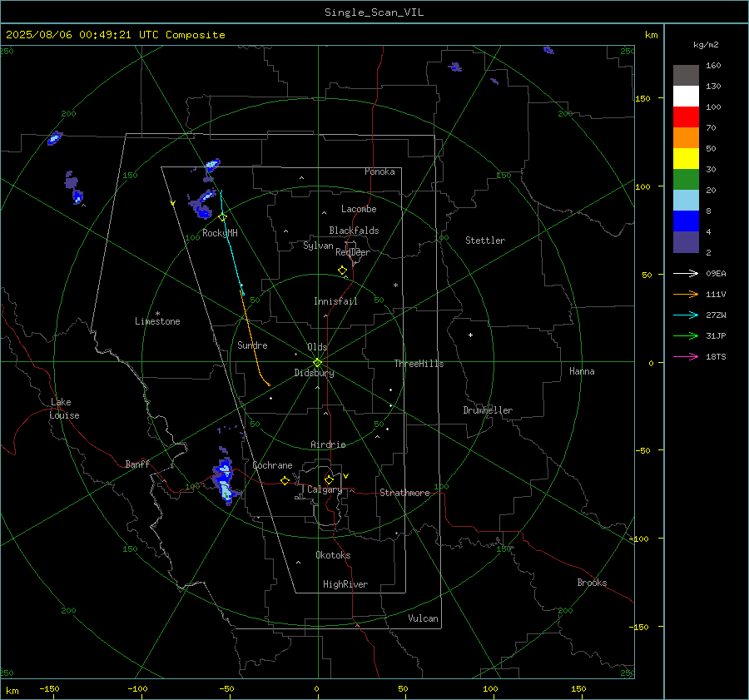Click the Single_Scan_VIL title
The width and height of the screenshot is (749, 700).
pos(374,12)
